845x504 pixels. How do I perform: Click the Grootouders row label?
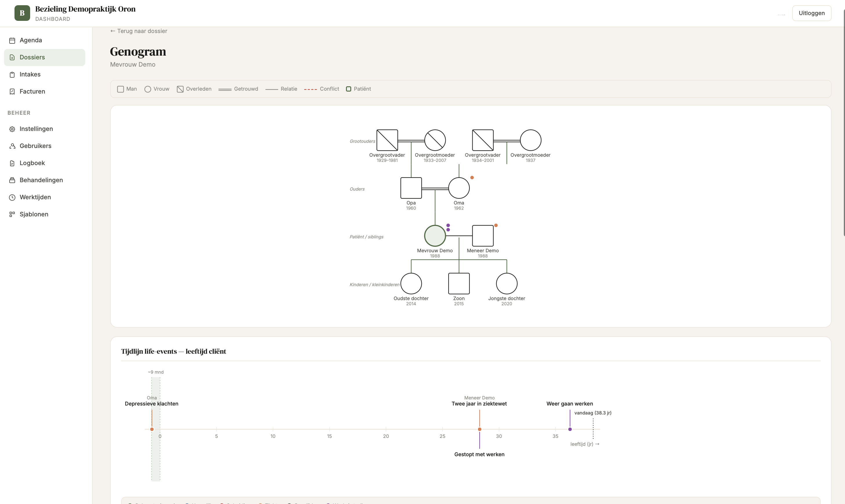362,141
